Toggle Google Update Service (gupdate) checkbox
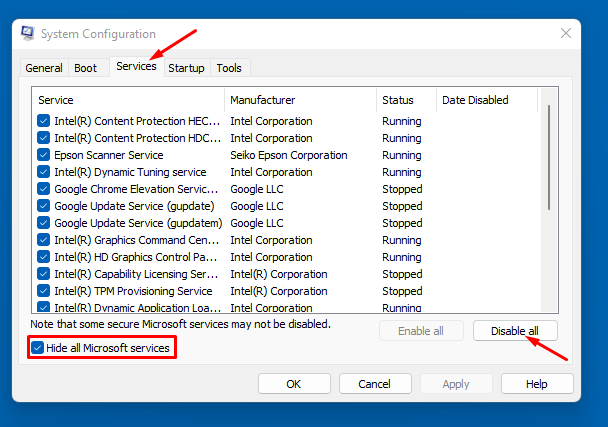Viewport: 608px width, 427px height. click(43, 206)
